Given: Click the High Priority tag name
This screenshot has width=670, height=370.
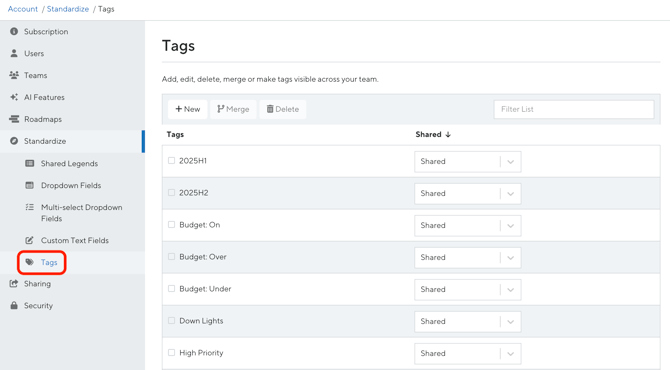Looking at the screenshot, I should click(201, 352).
